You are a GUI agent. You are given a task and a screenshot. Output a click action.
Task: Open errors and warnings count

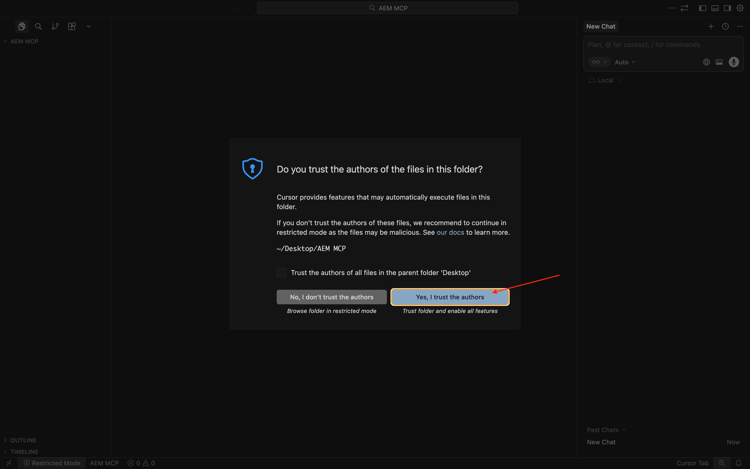141,463
